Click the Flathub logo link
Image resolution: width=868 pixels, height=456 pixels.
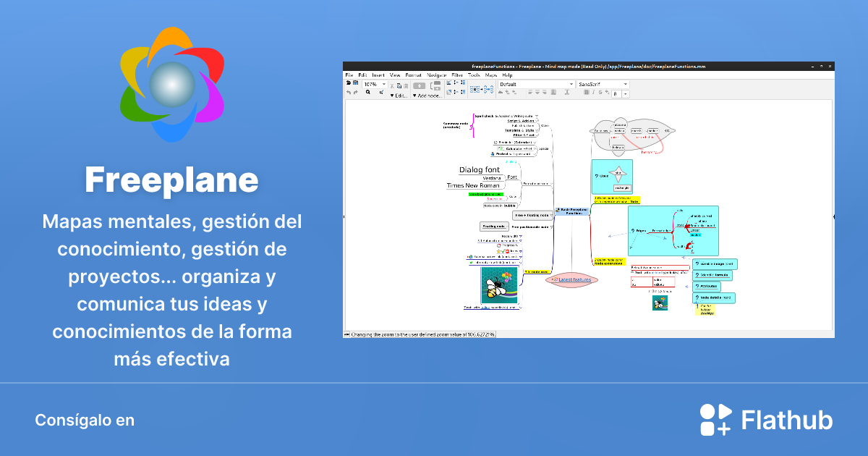(767, 419)
